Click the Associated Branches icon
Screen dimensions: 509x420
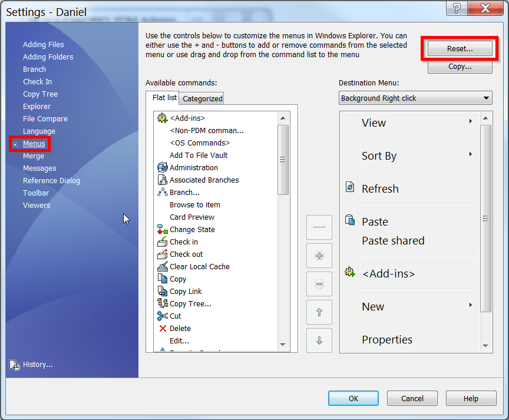coord(163,180)
